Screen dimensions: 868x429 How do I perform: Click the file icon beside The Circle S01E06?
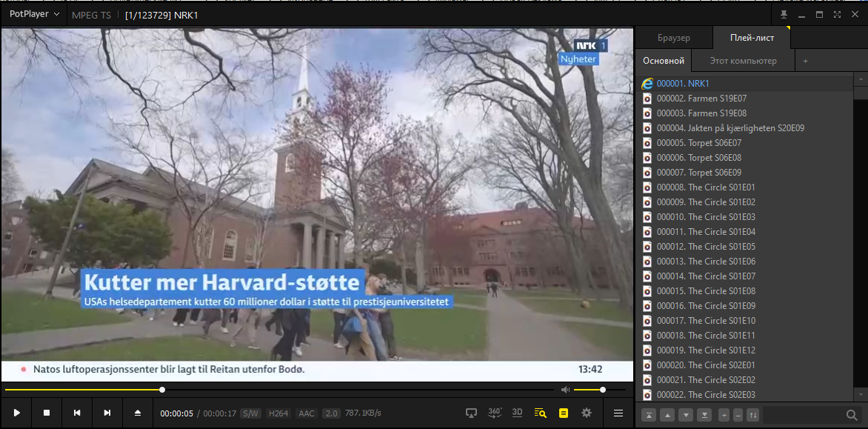click(x=647, y=262)
